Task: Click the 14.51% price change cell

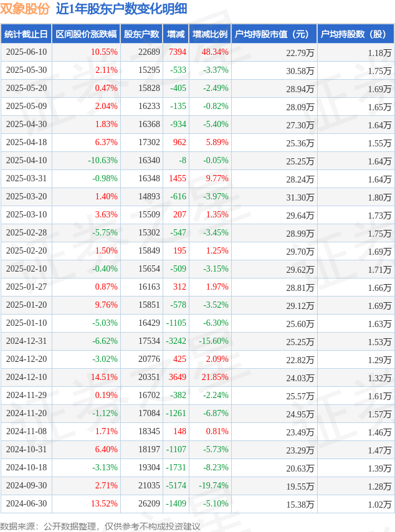Action: (104, 377)
